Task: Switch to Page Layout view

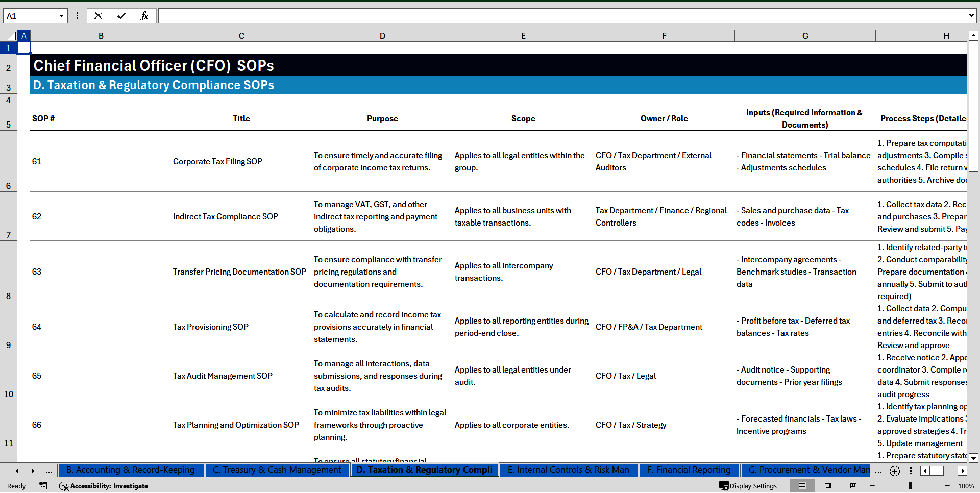Action: click(x=828, y=486)
